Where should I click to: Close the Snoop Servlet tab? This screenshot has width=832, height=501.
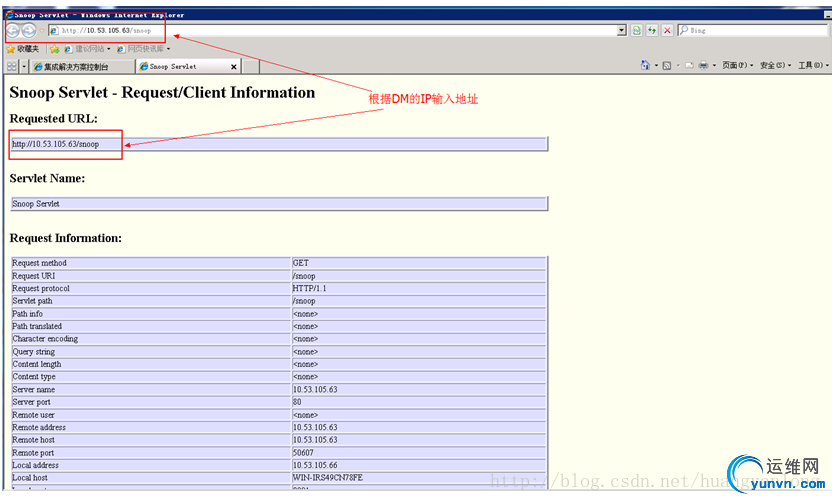click(x=233, y=67)
